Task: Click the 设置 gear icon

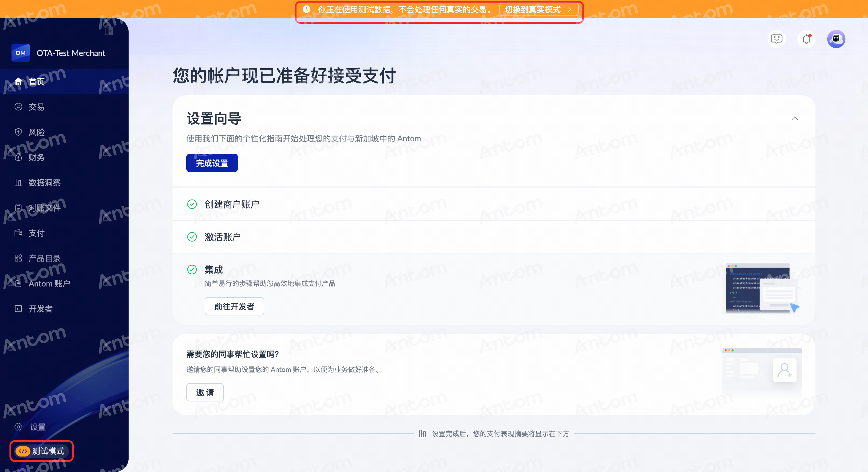Action: [x=19, y=427]
